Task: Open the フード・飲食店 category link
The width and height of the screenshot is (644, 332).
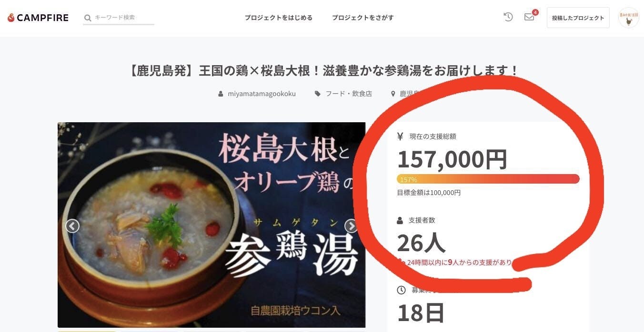Action: (x=349, y=94)
